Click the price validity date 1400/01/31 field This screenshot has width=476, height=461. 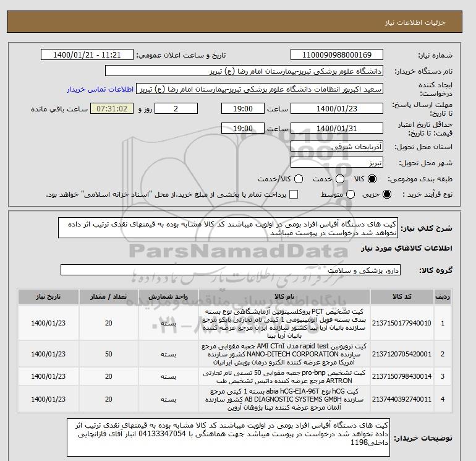[337, 128]
